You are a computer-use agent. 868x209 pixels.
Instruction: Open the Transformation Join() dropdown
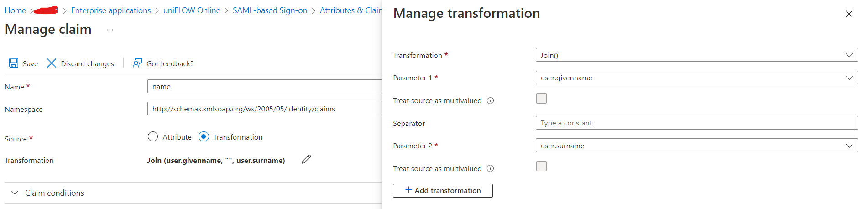696,55
